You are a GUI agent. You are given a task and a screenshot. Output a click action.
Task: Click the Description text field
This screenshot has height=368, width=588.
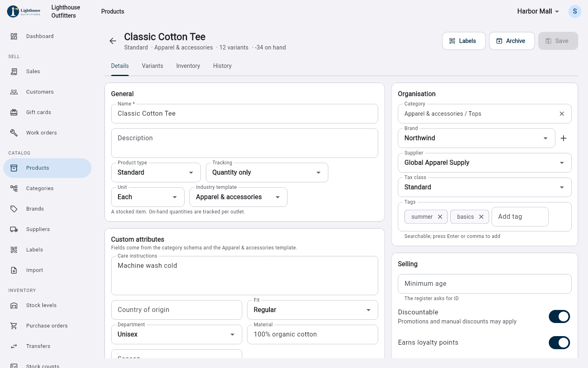(x=245, y=143)
